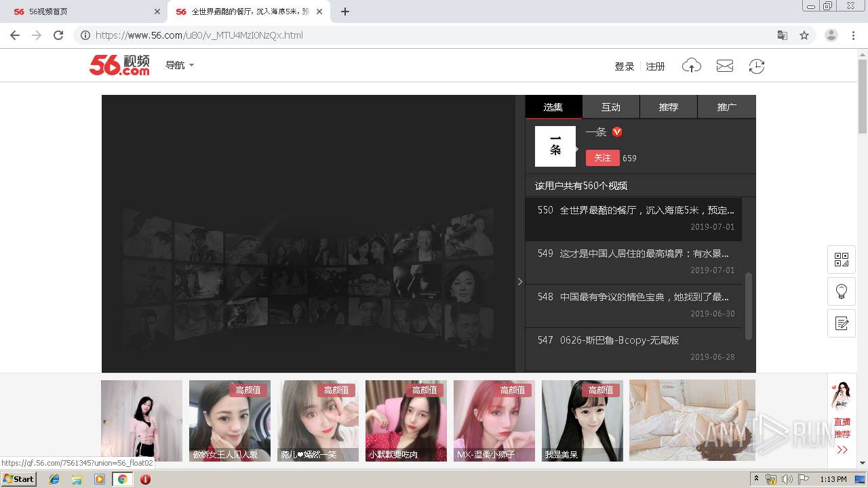The image size is (868, 488).
Task: Select video 547 0626-斯巴鲁-Bcopy-无尾版
Action: coord(633,349)
